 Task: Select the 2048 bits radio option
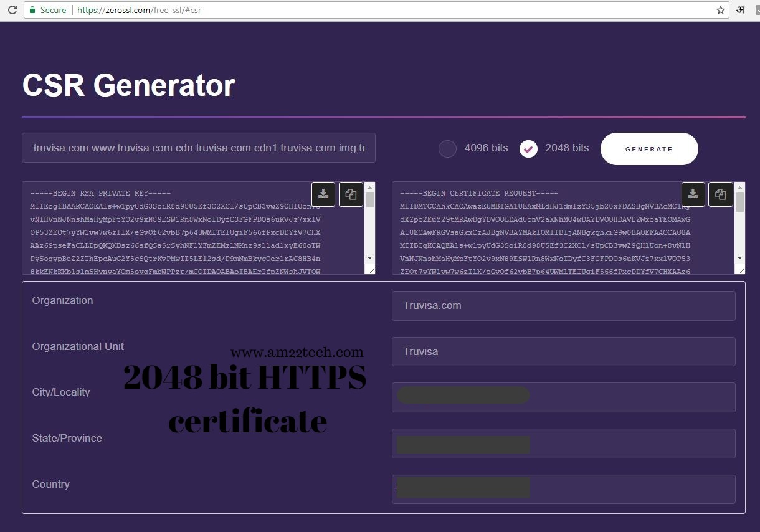point(528,149)
